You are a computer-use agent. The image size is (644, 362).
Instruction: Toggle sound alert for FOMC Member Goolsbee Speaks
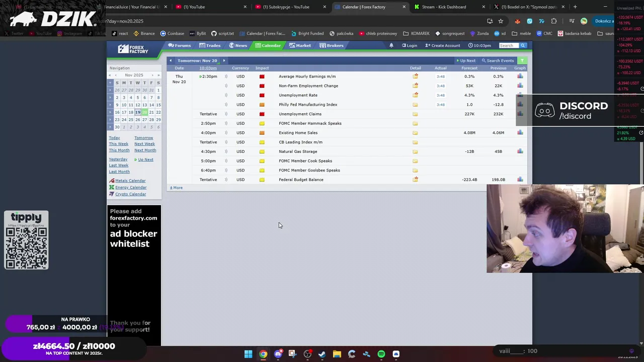coord(226,170)
